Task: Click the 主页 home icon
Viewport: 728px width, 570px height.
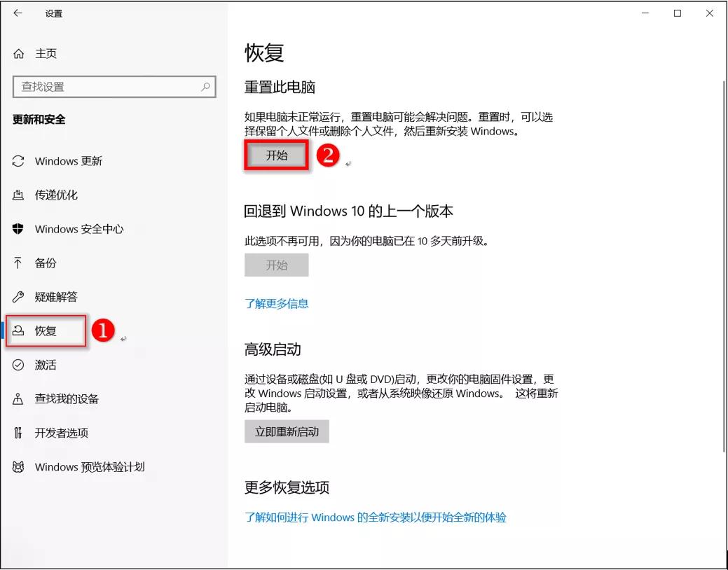Action: click(x=18, y=53)
